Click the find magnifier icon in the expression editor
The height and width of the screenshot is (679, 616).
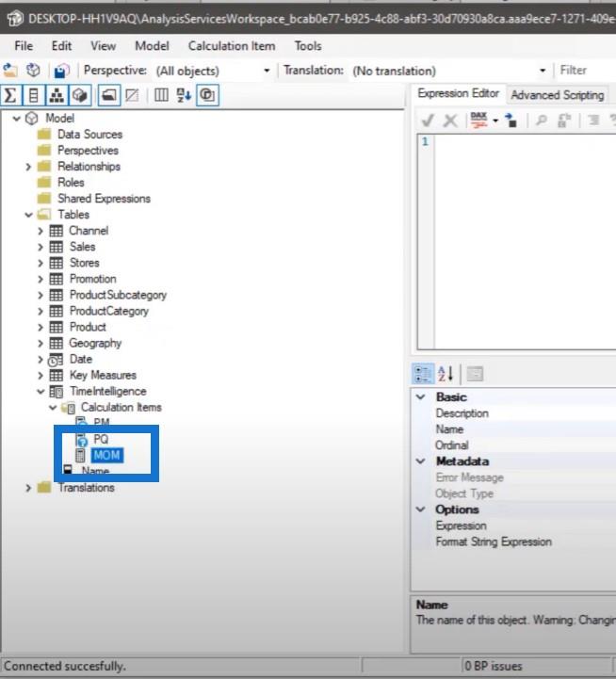point(541,120)
